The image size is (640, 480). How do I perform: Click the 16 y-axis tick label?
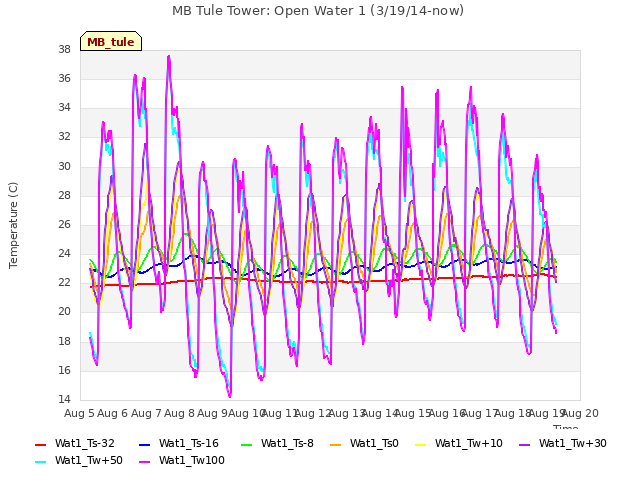(64, 370)
